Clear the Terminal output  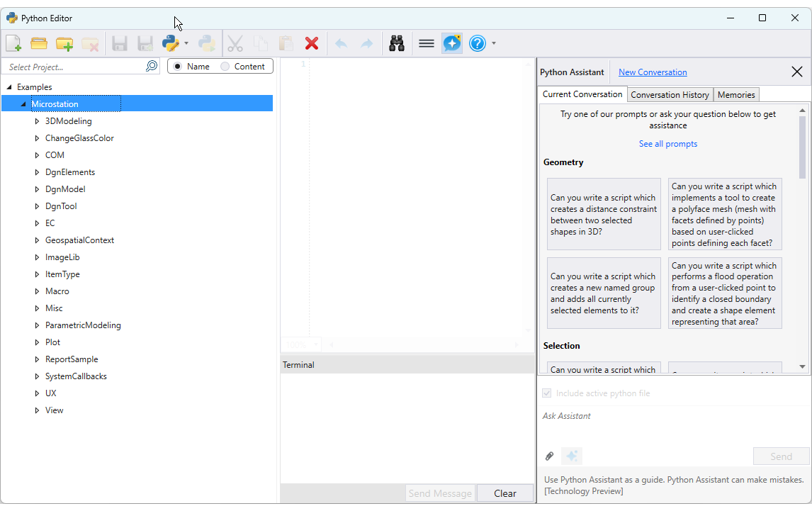[x=505, y=493]
